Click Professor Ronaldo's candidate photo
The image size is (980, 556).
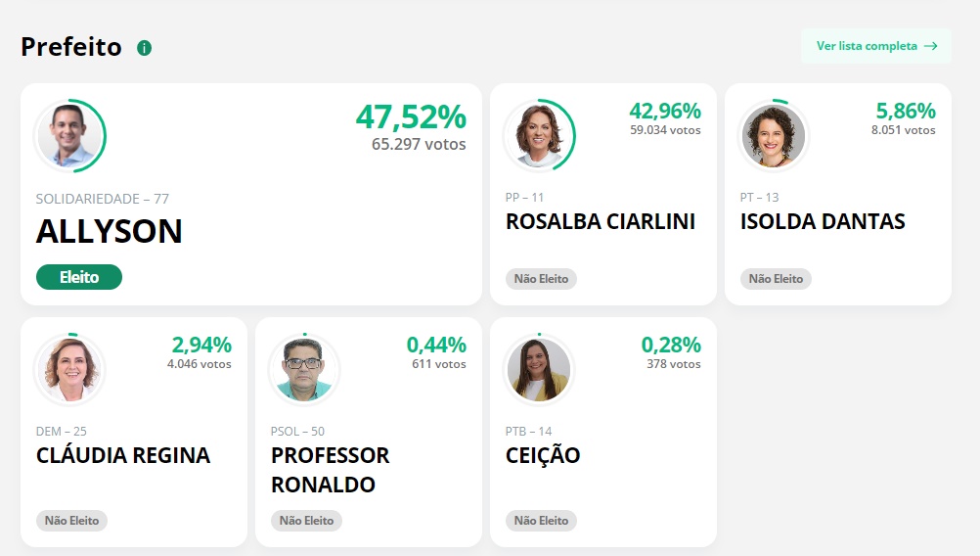[x=305, y=370]
